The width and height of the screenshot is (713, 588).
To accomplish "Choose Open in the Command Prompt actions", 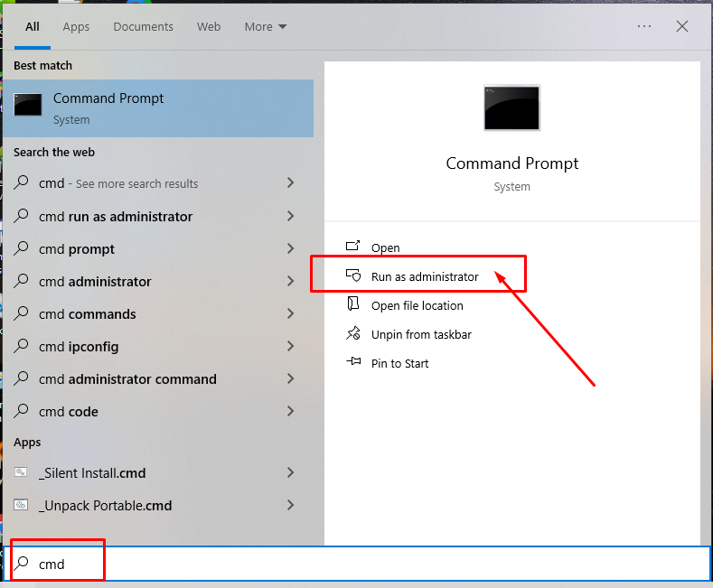I will coord(385,247).
